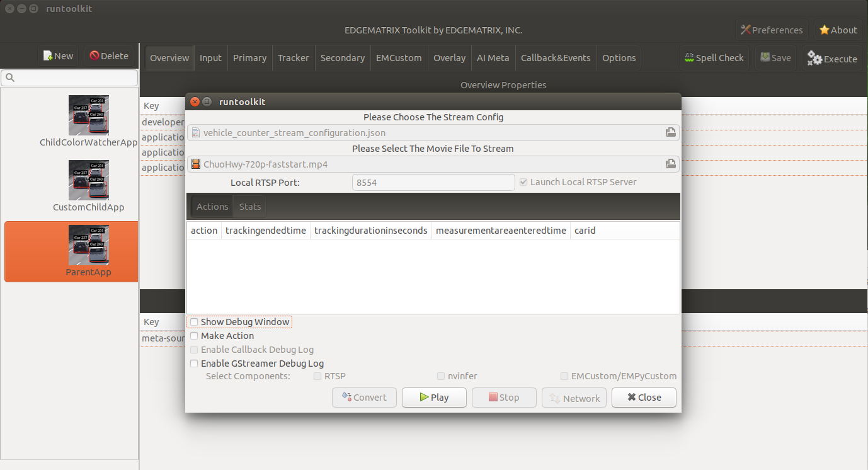Select ParentApp thumbnail
Screen dimensions: 868x470
click(x=89, y=245)
